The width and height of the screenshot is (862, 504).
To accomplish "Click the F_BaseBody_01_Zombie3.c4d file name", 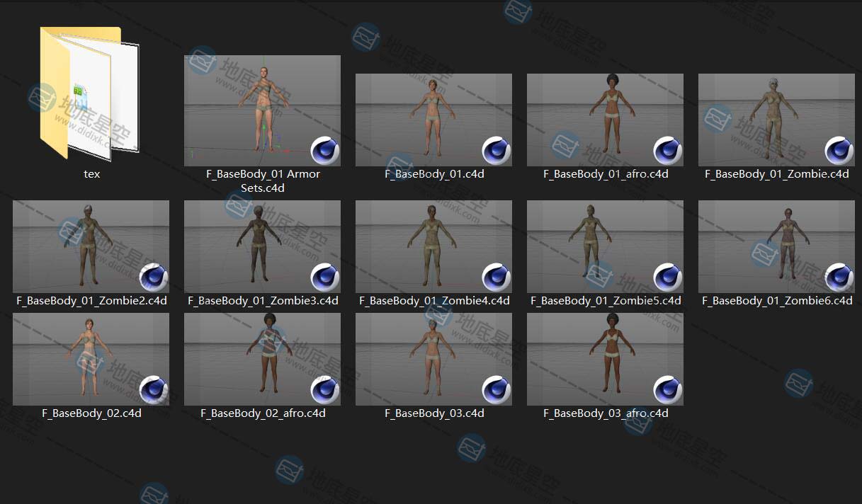I will click(263, 301).
